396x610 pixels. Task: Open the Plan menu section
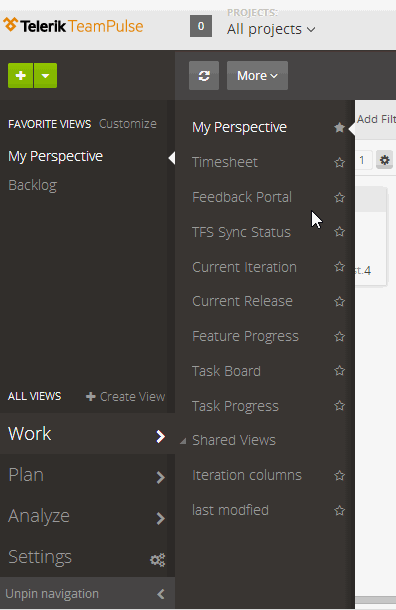[88, 475]
